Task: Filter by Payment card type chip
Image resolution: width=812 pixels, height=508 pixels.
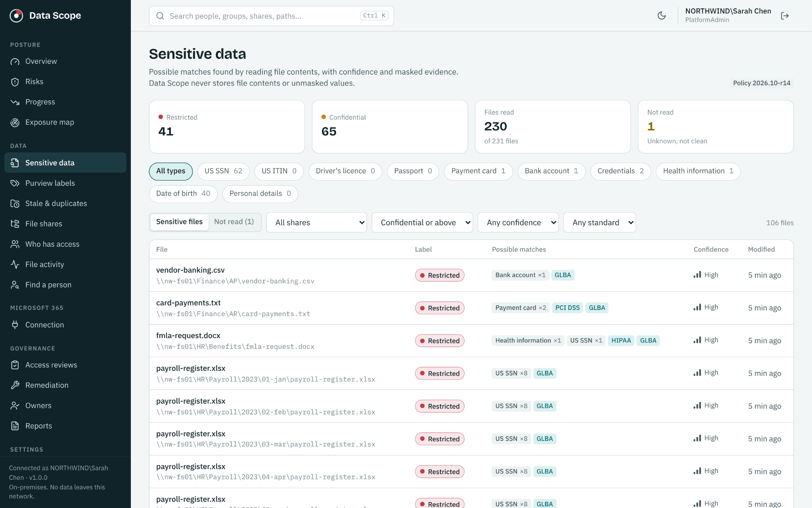Action: click(x=478, y=171)
